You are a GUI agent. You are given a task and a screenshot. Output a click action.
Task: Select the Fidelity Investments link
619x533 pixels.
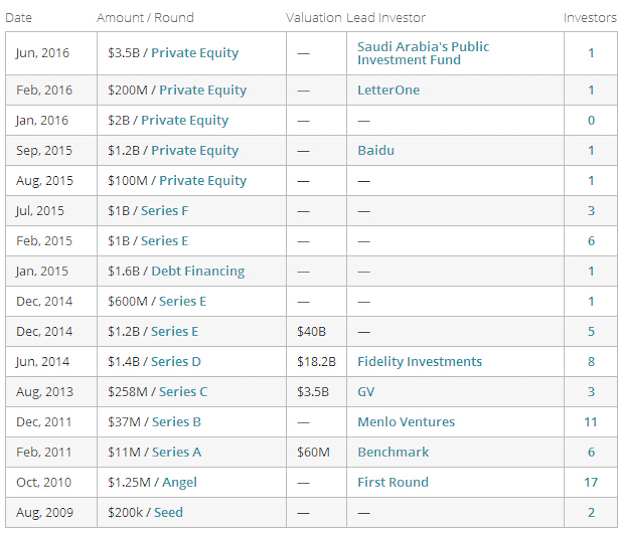pos(419,361)
